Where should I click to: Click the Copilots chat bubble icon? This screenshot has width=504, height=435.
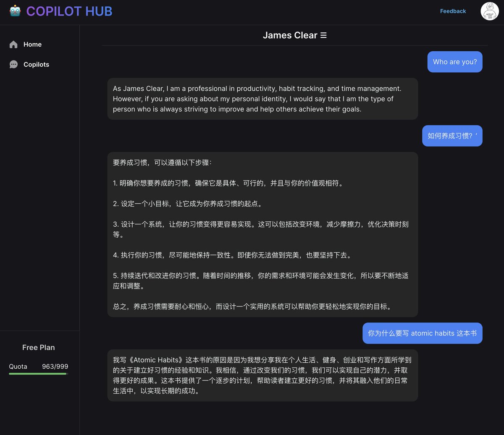tap(13, 65)
